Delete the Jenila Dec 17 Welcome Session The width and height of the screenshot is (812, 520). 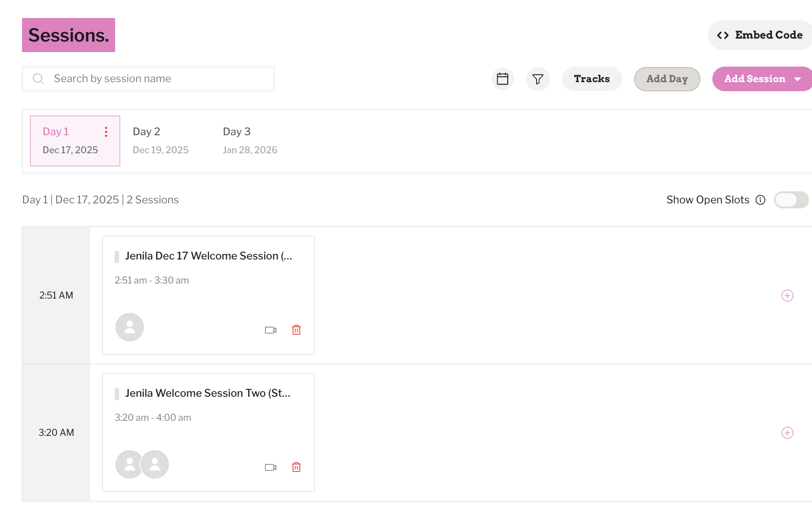tap(296, 330)
